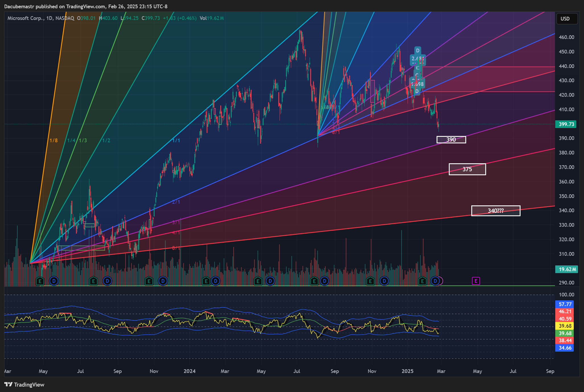Click the red 46.21 indicator value tag

tap(565, 311)
